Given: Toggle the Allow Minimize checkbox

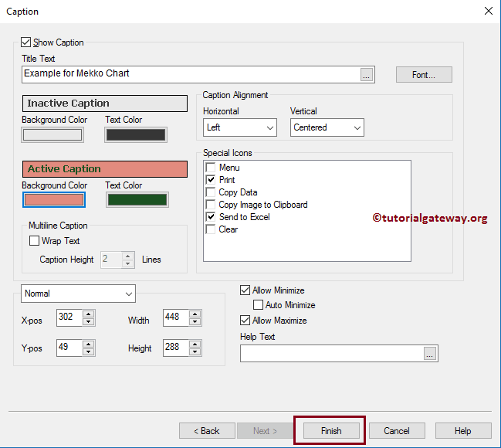Looking at the screenshot, I should [245, 290].
